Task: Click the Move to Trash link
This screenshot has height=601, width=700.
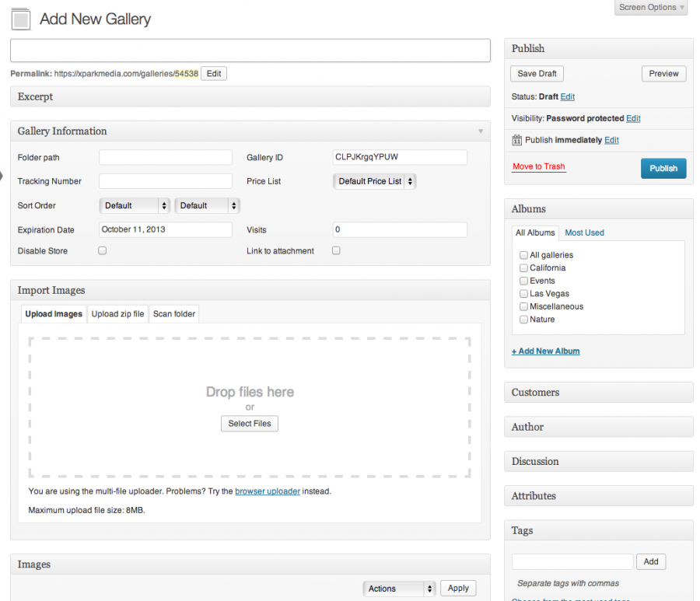Action: (538, 167)
